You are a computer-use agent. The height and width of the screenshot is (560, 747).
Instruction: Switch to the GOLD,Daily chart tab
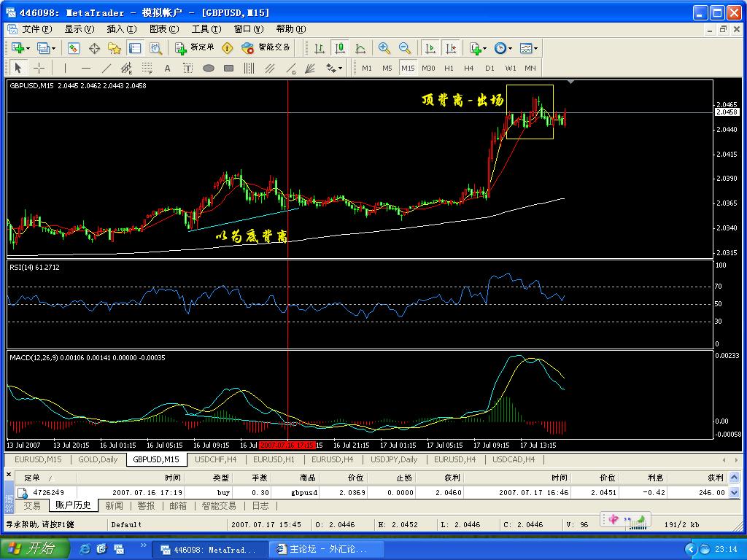98,459
